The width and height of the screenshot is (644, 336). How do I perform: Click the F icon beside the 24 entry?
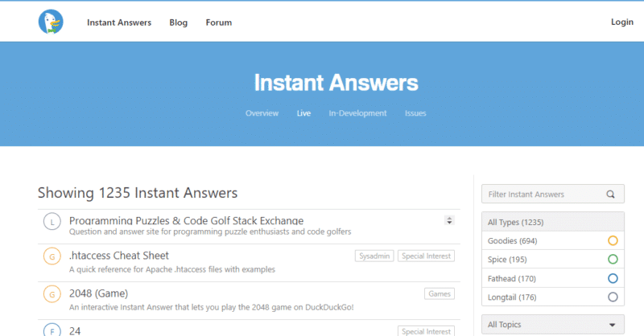coord(52,330)
